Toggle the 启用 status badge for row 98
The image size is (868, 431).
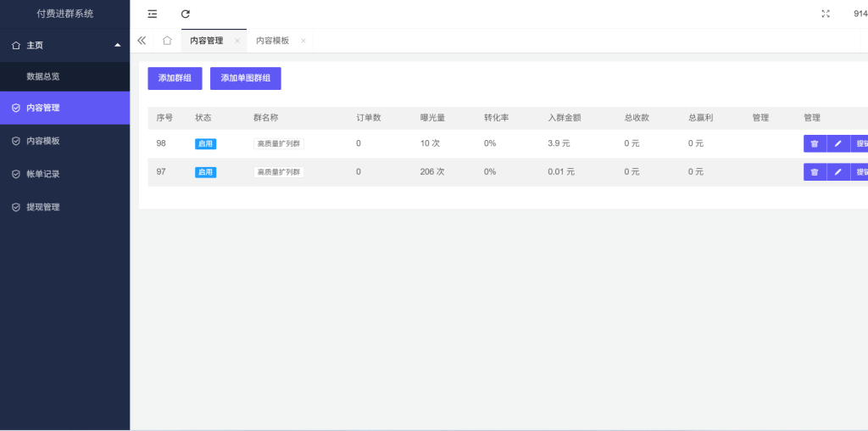click(x=205, y=143)
